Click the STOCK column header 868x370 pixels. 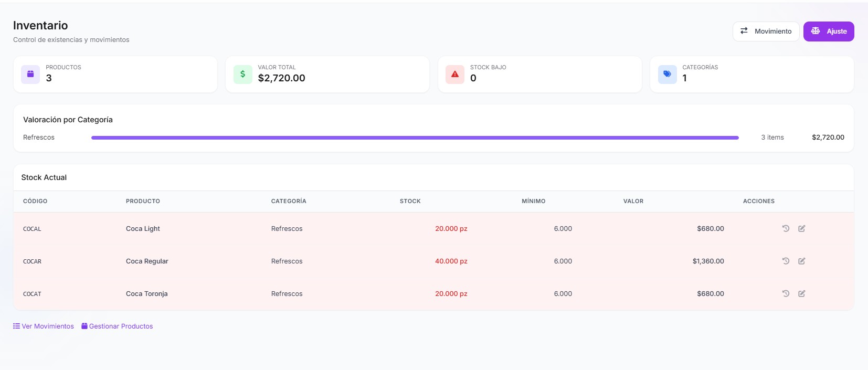pyautogui.click(x=410, y=201)
